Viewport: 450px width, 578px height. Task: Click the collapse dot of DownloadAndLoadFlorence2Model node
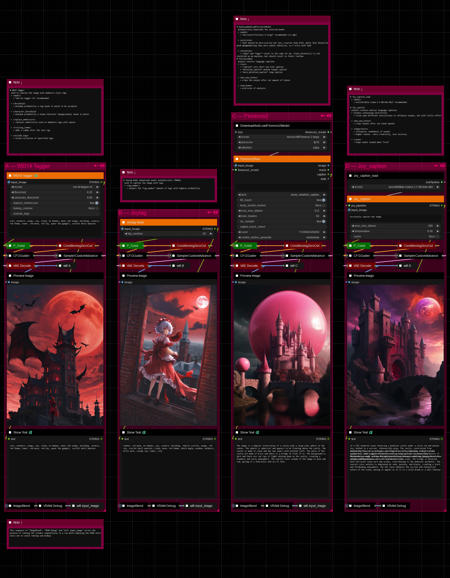237,126
